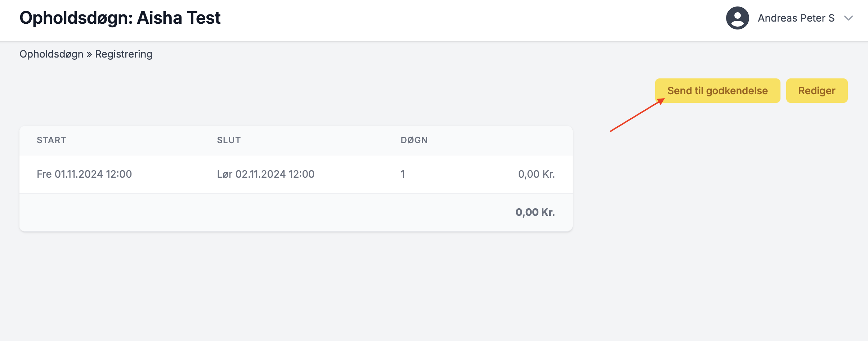Click the » breadcrumb separator

pyautogui.click(x=89, y=54)
